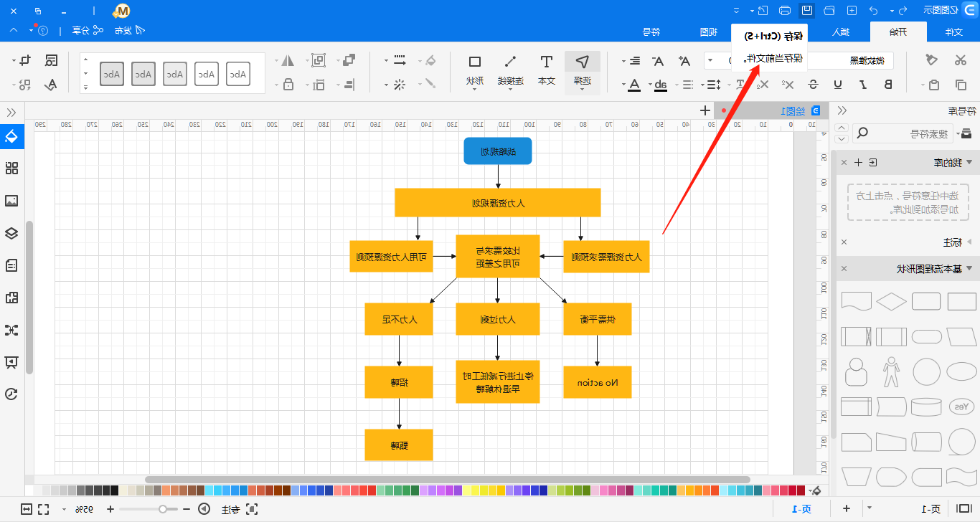Click the Increase font size icon
Screen dimensions: 980x522
click(x=684, y=61)
